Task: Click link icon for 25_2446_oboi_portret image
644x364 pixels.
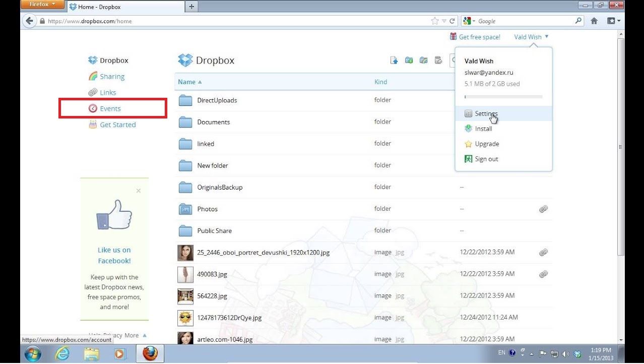Action: point(543,252)
